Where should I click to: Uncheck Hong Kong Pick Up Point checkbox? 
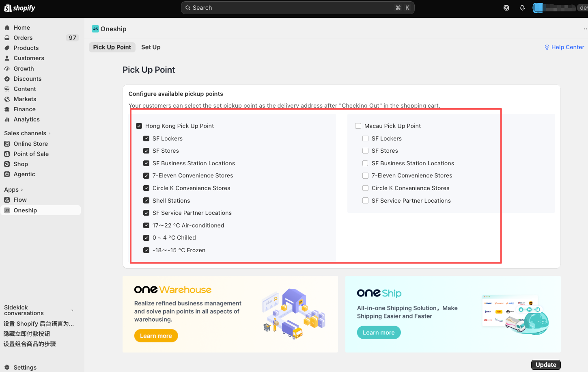pos(139,126)
